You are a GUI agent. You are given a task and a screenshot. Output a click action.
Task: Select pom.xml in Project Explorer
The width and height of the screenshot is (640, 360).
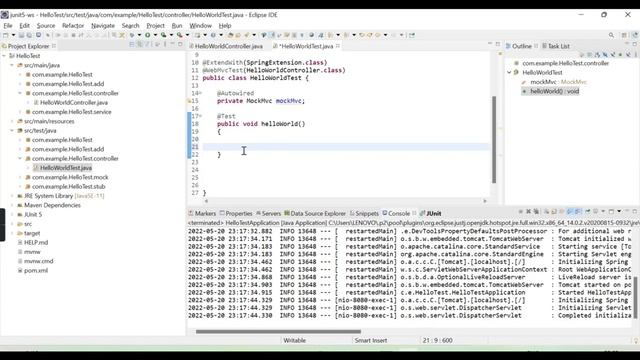36,270
